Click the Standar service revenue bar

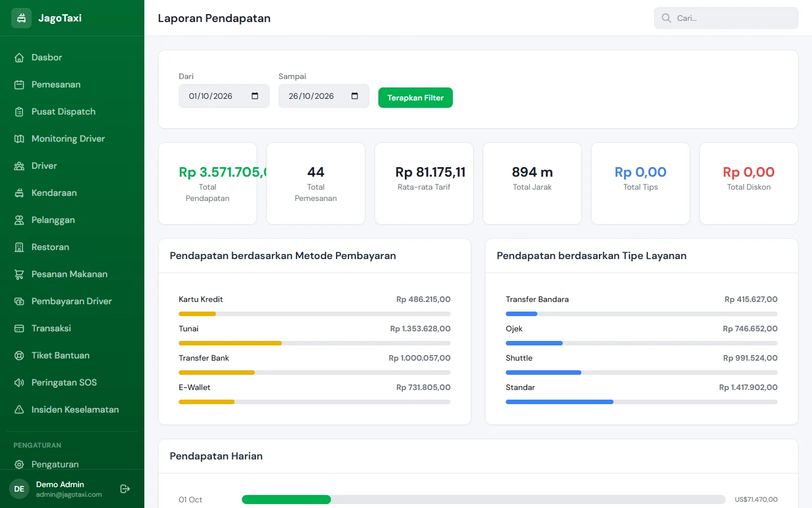tap(642, 402)
